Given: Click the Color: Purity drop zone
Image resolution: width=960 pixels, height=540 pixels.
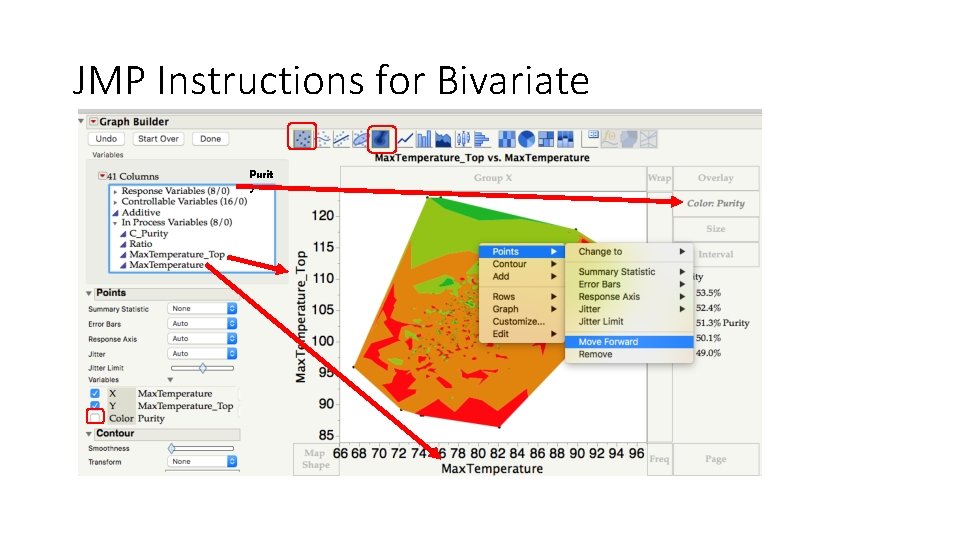Looking at the screenshot, I should pos(716,203).
